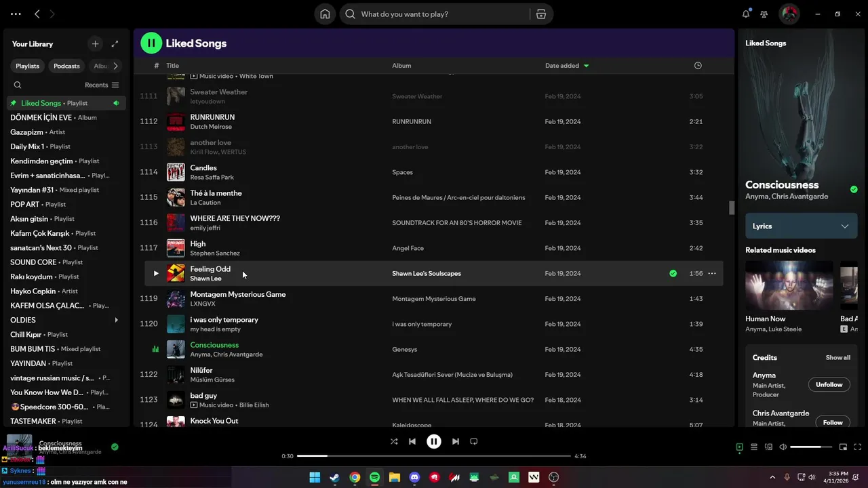Toggle Date added sort arrow
Image resolution: width=868 pixels, height=488 pixels.
click(x=586, y=66)
